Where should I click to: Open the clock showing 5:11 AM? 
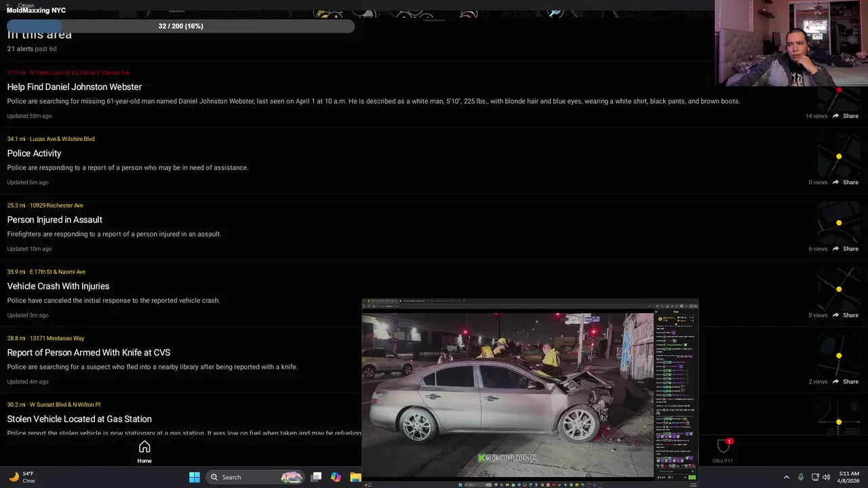point(849,477)
